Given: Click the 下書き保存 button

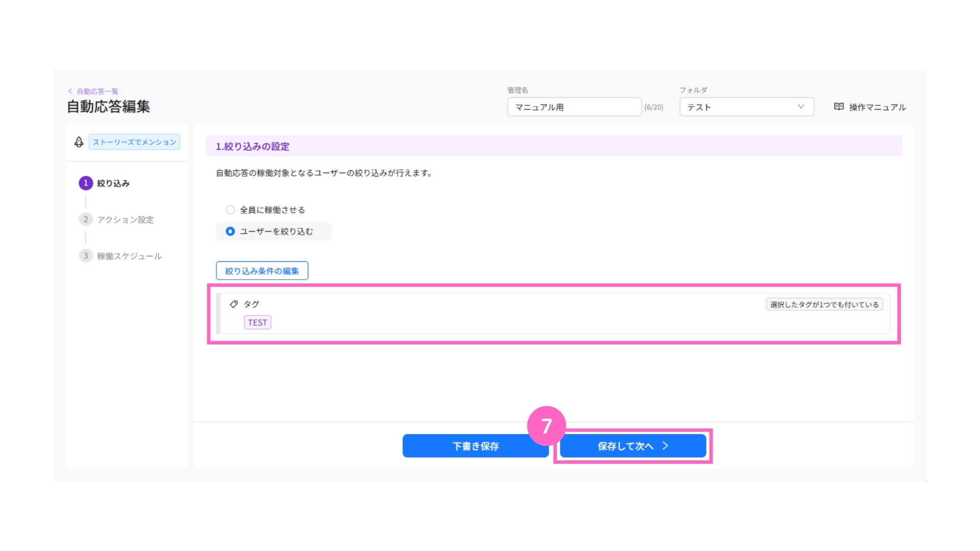Looking at the screenshot, I should click(475, 446).
